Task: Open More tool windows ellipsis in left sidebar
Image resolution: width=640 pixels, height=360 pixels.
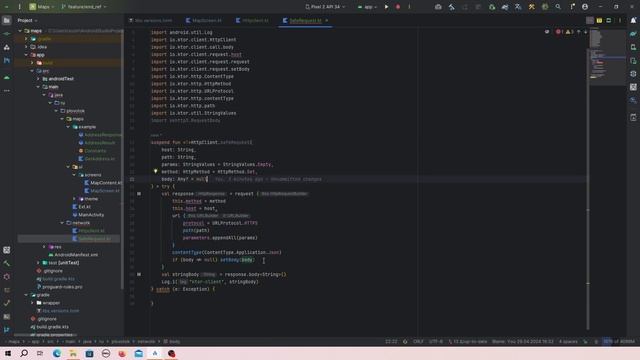Action: pyautogui.click(x=7, y=91)
